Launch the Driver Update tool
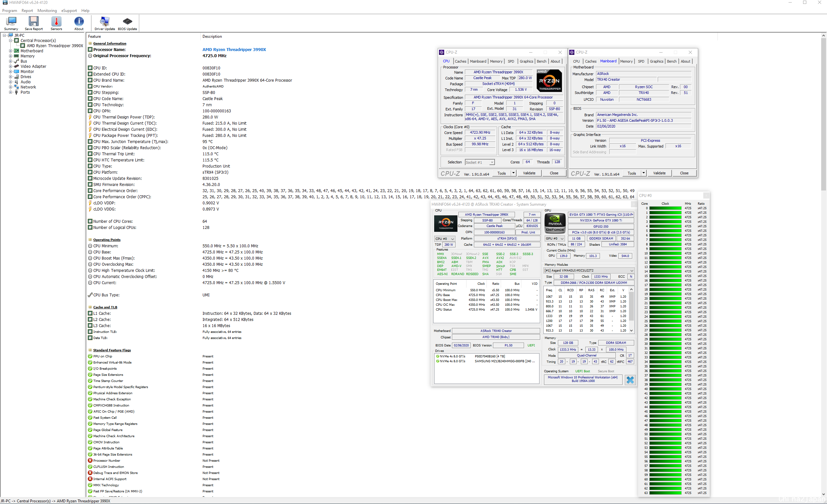This screenshot has width=827, height=504. tap(105, 24)
